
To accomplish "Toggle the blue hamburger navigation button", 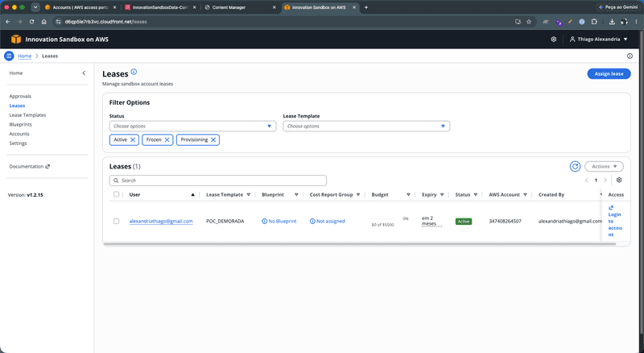I will (x=9, y=56).
